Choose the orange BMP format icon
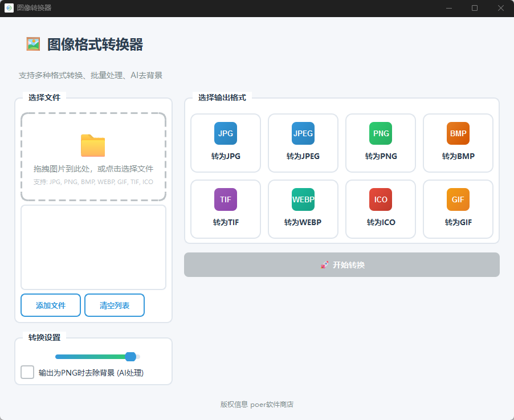The height and width of the screenshot is (420, 514). click(x=458, y=133)
